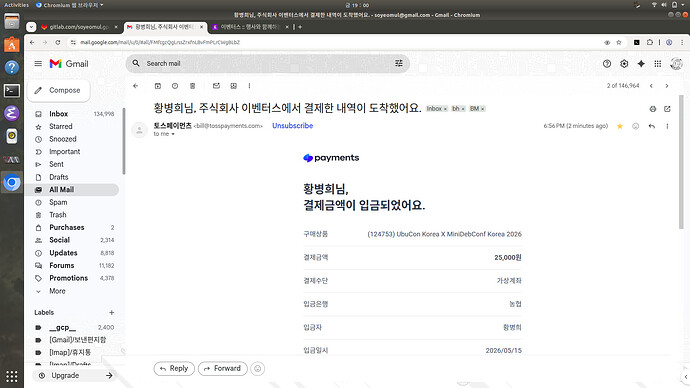Open the tab search dropdown

(x=31, y=27)
